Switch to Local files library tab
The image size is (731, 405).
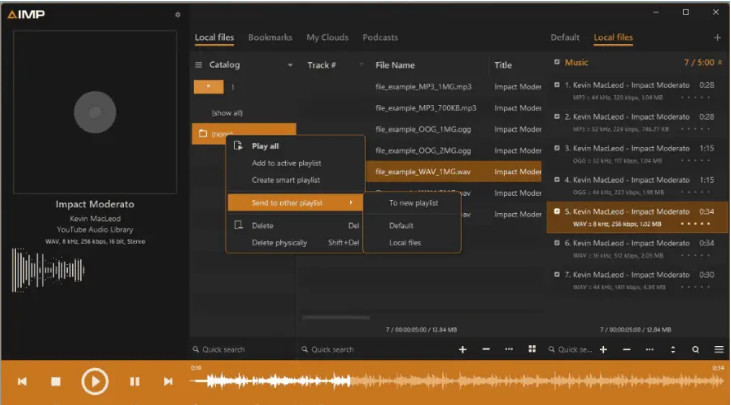[214, 37]
